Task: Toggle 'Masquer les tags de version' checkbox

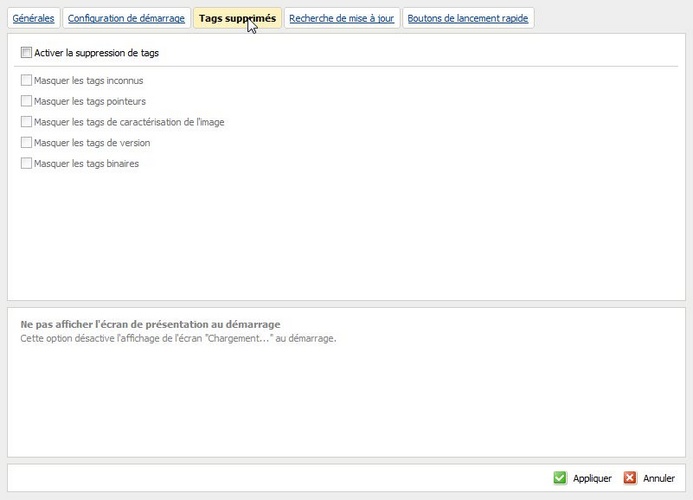Action: point(26,143)
